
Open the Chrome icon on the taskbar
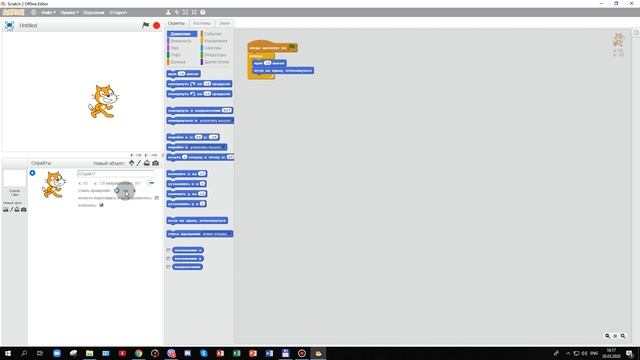pyautogui.click(x=138, y=353)
